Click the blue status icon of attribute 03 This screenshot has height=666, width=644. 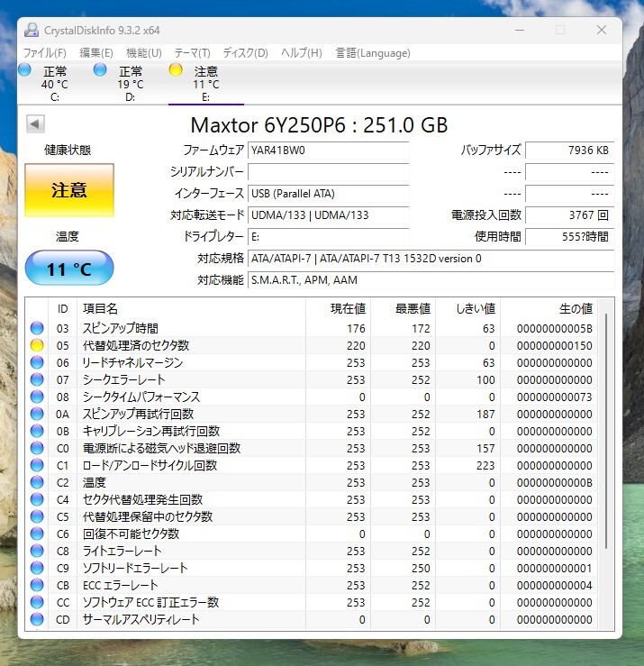37,328
